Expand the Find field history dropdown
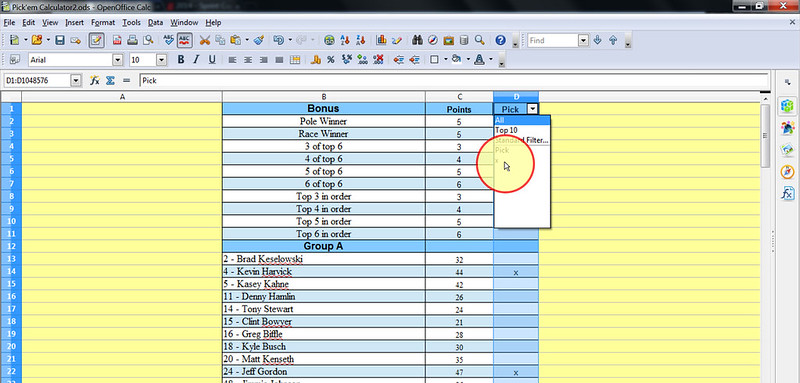Screen dimensions: 800x383 pyautogui.click(x=584, y=40)
